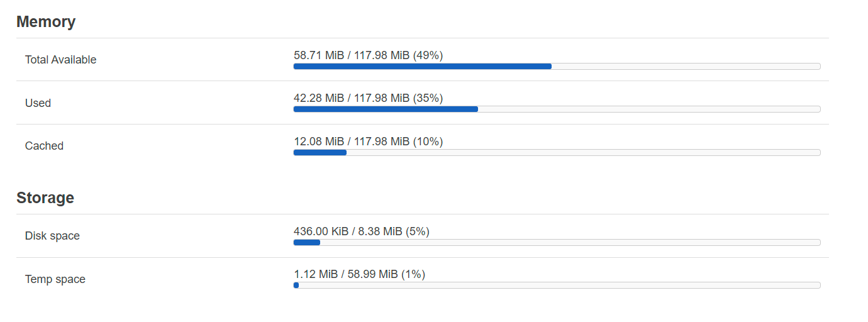This screenshot has height=322, width=868.
Task: Click the blue filled part of Disk space bar
Action: pos(307,242)
